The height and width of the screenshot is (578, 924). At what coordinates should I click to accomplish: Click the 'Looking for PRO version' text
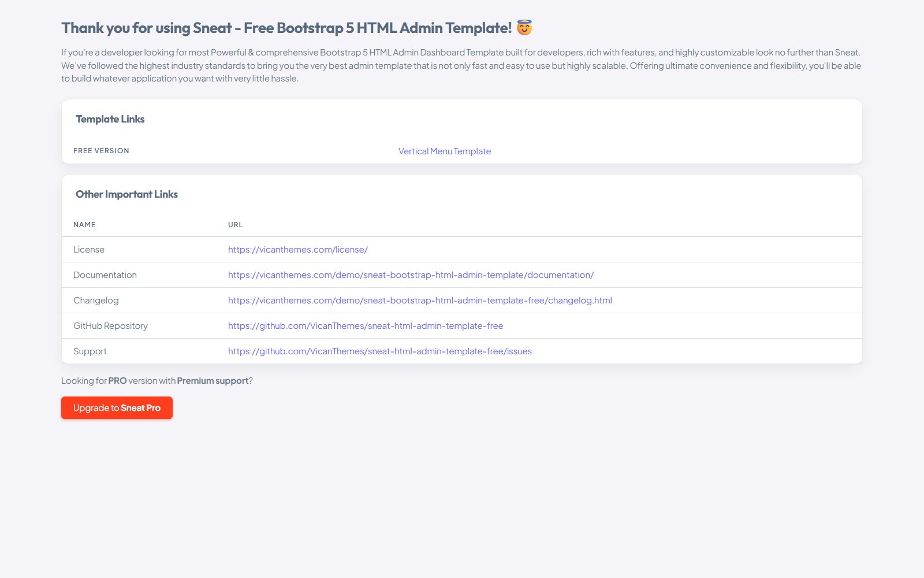click(157, 381)
